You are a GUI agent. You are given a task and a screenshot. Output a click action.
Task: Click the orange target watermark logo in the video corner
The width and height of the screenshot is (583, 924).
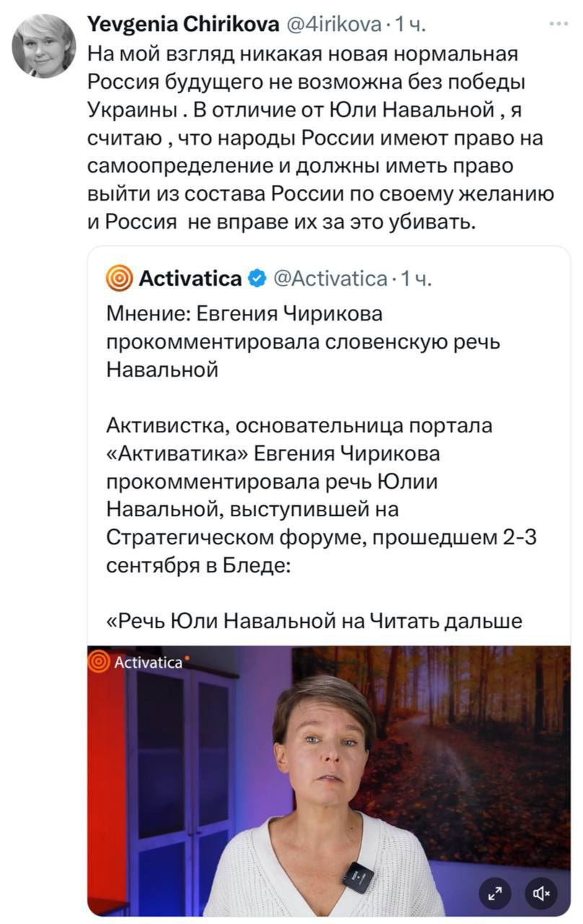[x=99, y=661]
